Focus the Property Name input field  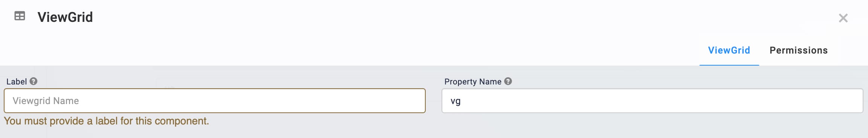pos(652,101)
